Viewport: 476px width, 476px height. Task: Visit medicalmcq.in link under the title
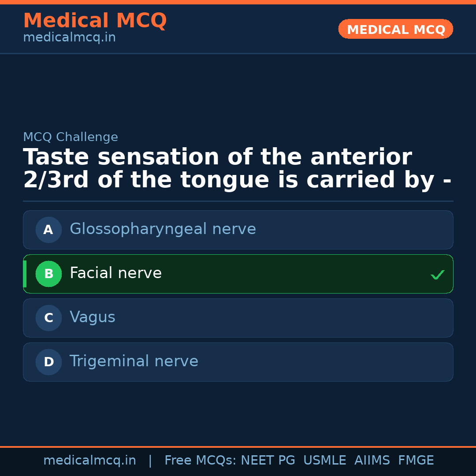click(69, 38)
